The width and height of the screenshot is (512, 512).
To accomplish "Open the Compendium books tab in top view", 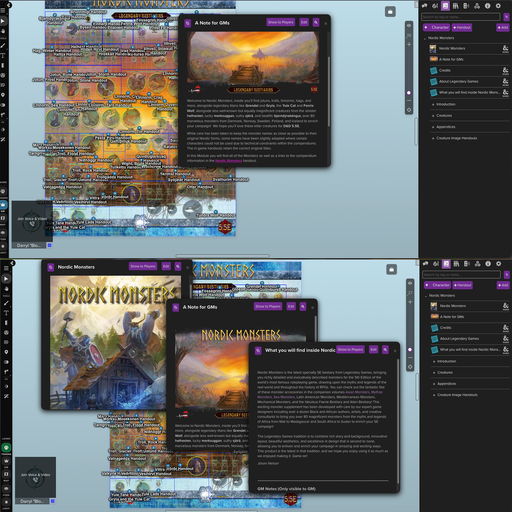I will click(x=456, y=6).
